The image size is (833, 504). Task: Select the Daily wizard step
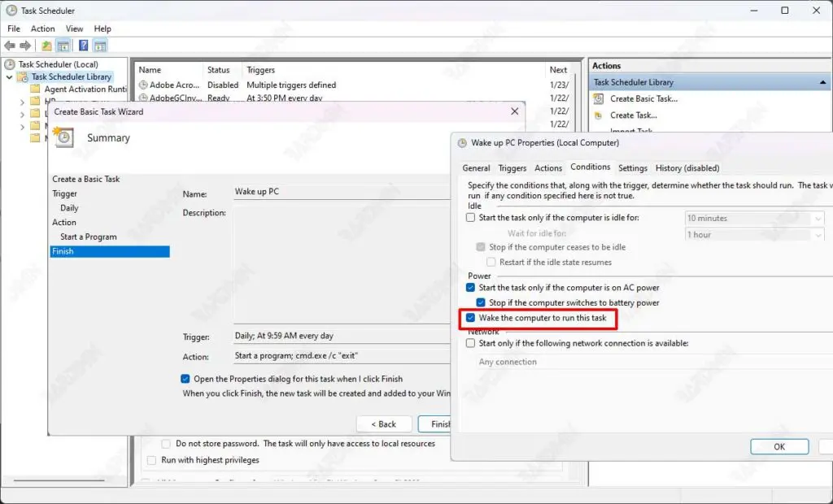click(69, 208)
